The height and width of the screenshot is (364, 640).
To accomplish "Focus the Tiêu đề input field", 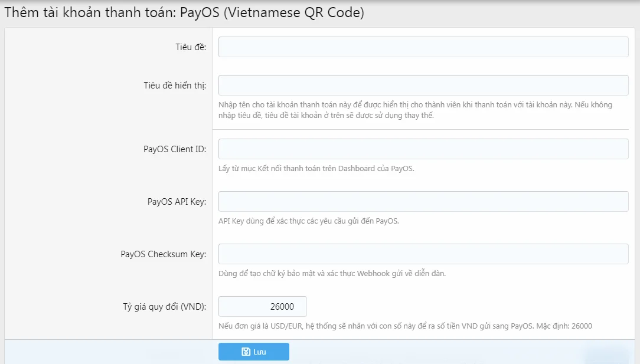I will pos(423,47).
